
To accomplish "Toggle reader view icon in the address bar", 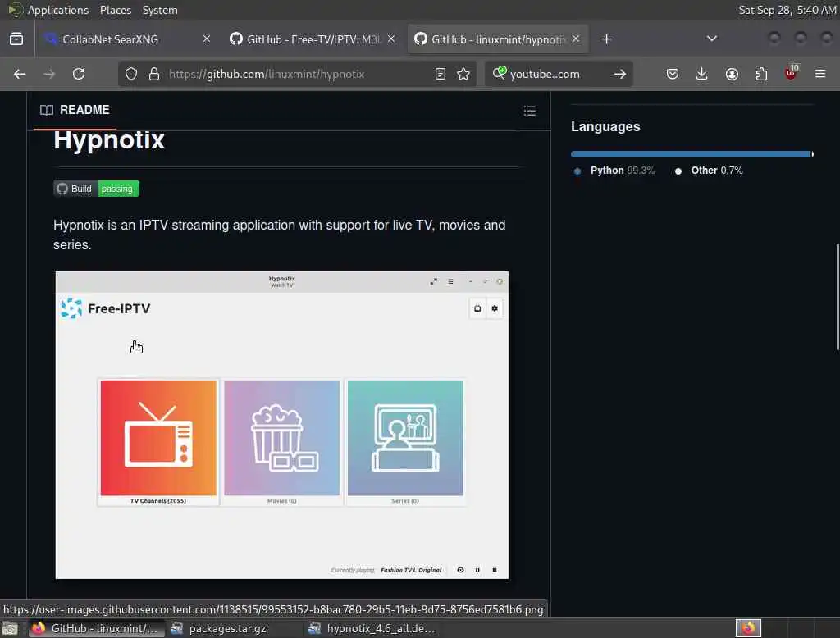I will point(441,74).
